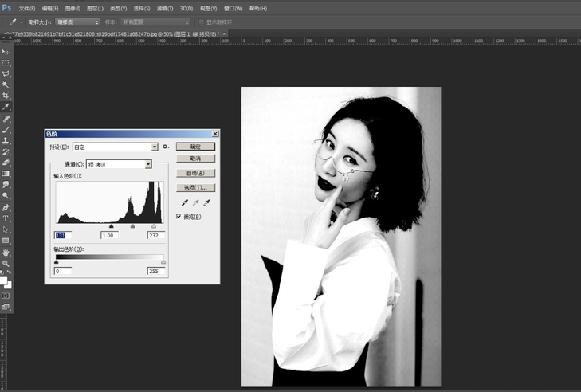Select the Lasso tool

pos(6,73)
